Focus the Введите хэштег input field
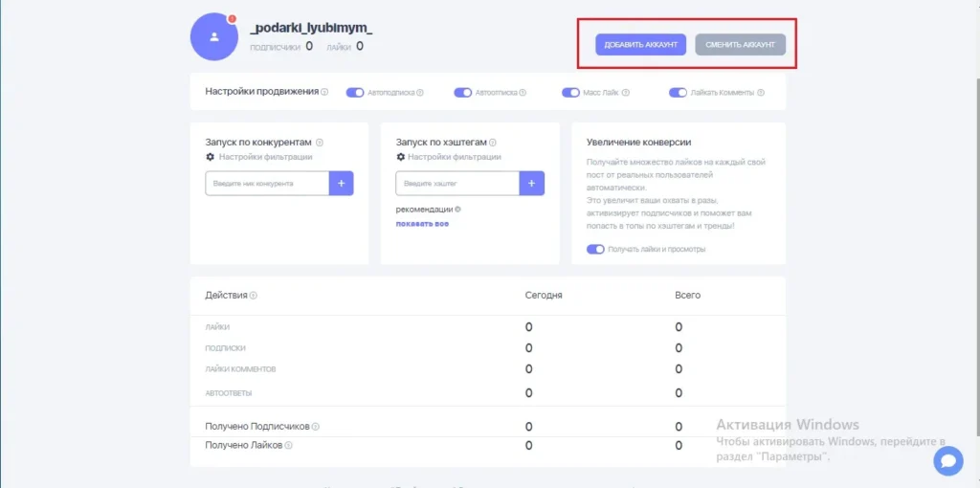The width and height of the screenshot is (980, 488). pyautogui.click(x=457, y=183)
